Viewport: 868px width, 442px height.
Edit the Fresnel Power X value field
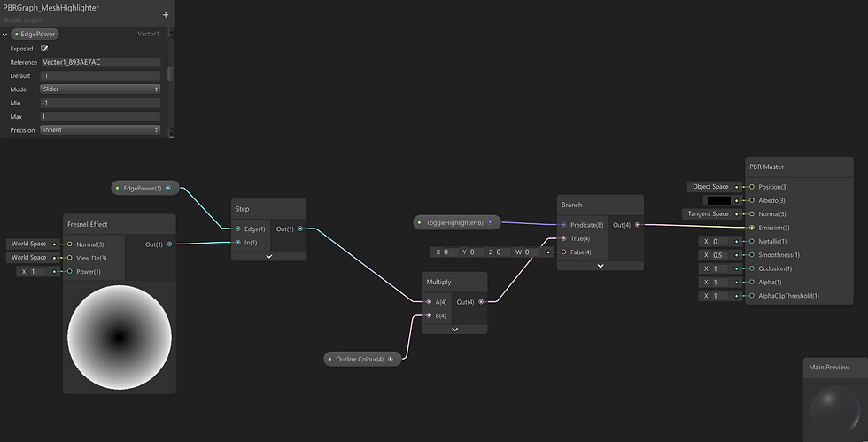pos(37,271)
